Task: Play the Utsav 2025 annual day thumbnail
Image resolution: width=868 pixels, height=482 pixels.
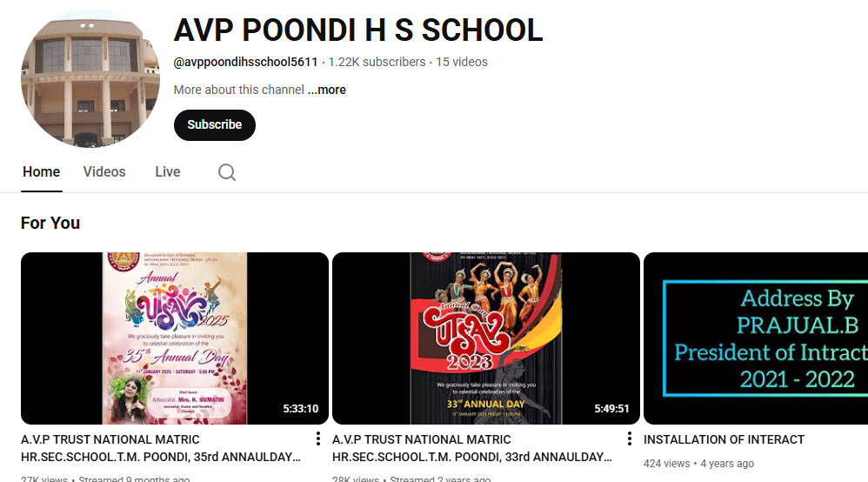Action: coord(175,338)
